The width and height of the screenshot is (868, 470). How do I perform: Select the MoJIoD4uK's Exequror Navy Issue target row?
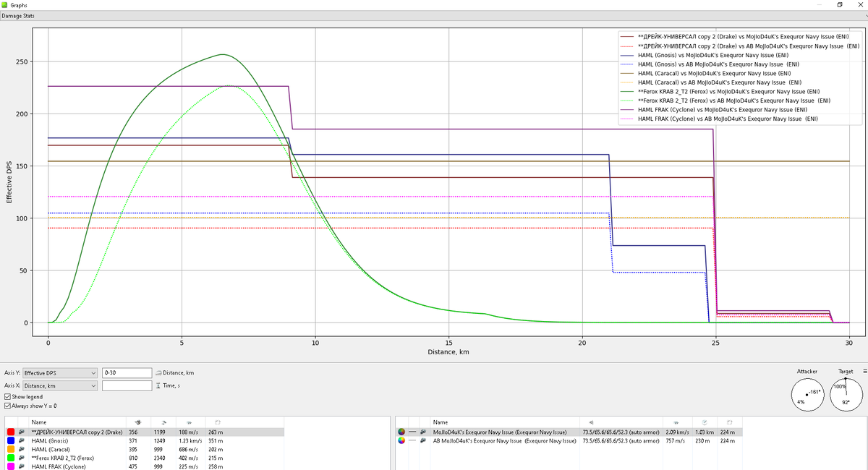[569, 432]
